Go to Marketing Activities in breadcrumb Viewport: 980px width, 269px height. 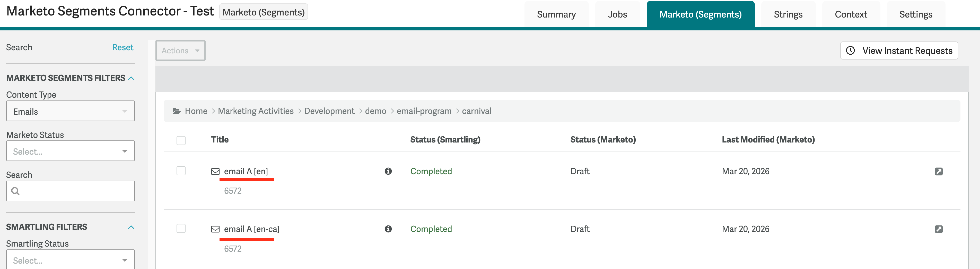pos(256,111)
